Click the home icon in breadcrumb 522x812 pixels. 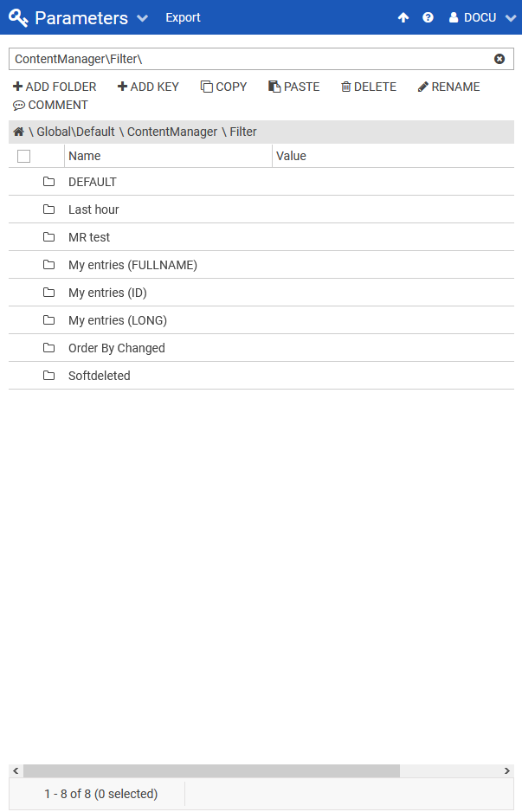click(18, 132)
